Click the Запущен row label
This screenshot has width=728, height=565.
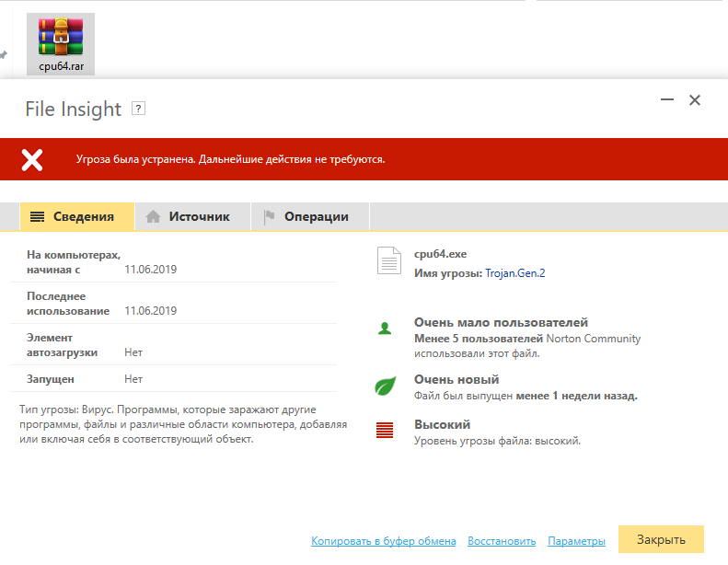50,379
